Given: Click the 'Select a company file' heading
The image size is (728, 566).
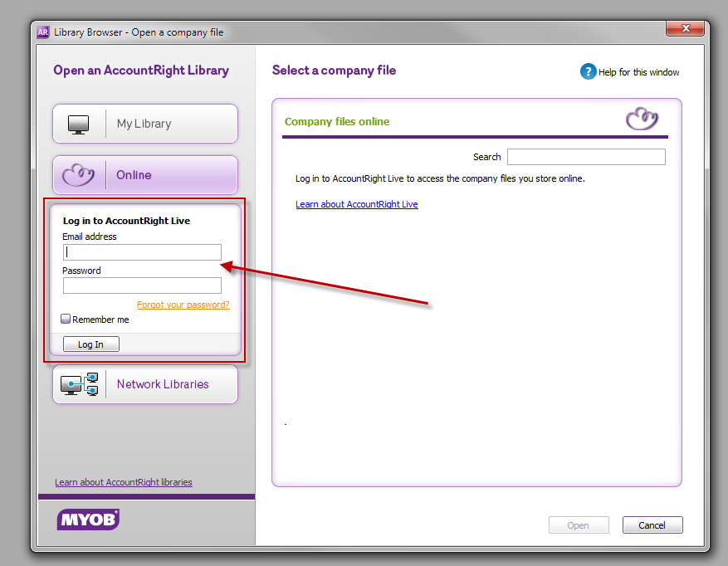Looking at the screenshot, I should pos(334,71).
